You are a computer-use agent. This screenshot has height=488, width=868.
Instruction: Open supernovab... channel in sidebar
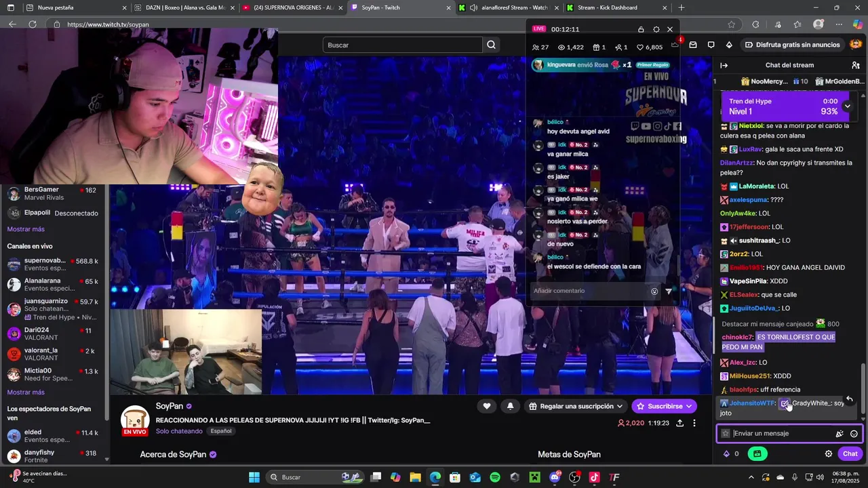tap(53, 264)
